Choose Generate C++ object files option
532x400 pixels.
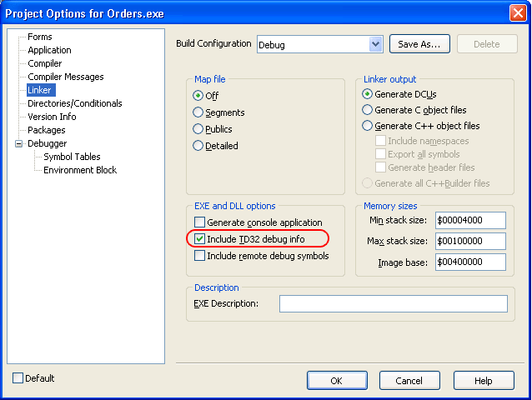pos(367,126)
